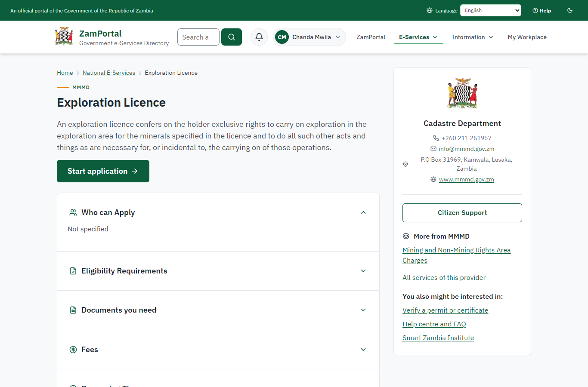The image size is (588, 387).
Task: Click the Documents you need file icon
Action: pos(73,310)
